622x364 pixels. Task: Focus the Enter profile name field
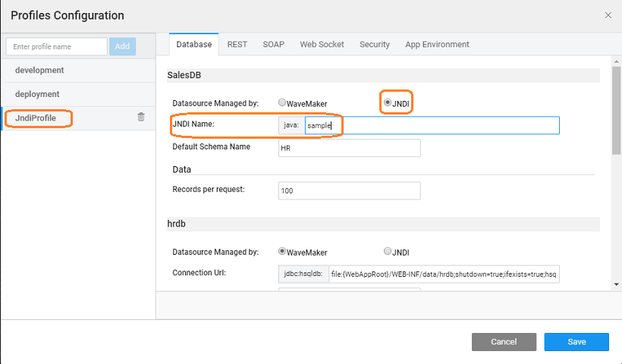[57, 46]
